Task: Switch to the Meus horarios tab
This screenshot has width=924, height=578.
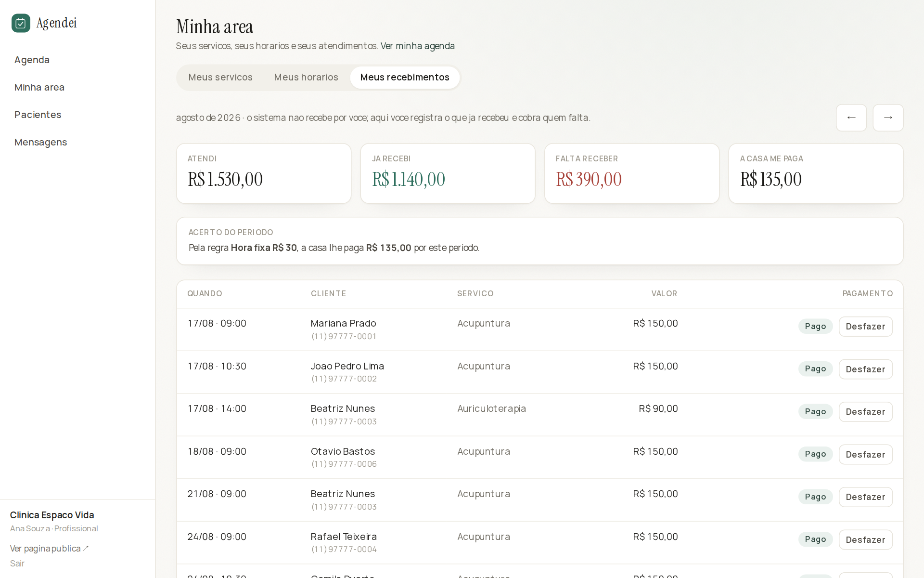Action: pyautogui.click(x=306, y=77)
